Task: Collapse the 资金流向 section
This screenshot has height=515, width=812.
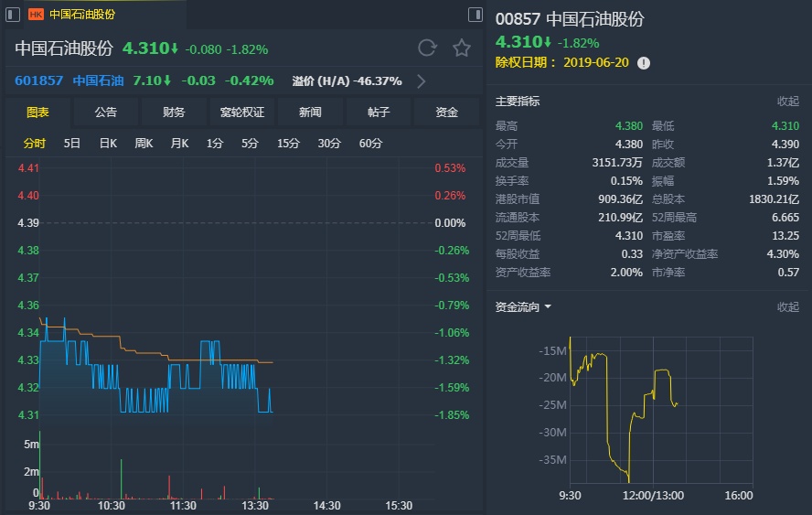Action: [x=787, y=306]
